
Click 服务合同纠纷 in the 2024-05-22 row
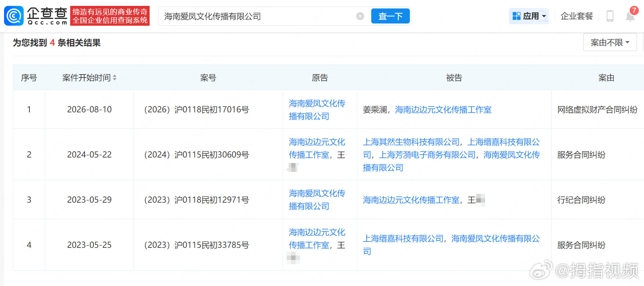[x=581, y=155]
